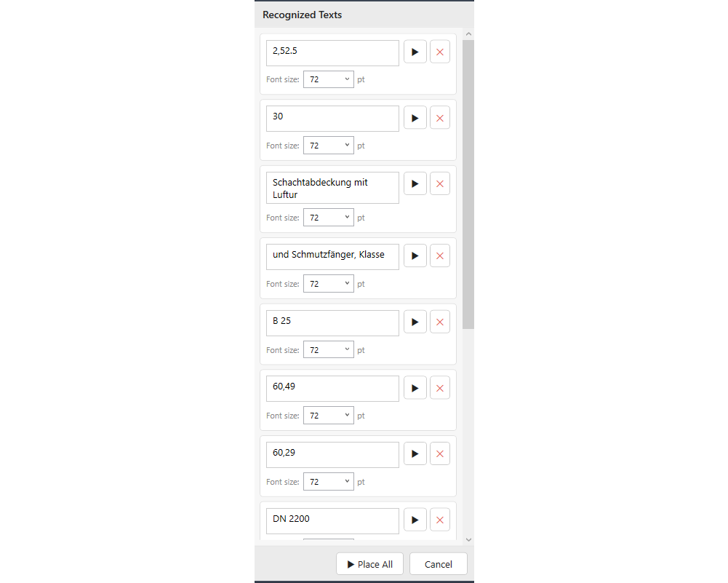Edit the 'und Schmutzfänger, Klasse' text field
The image size is (728, 583).
click(332, 257)
